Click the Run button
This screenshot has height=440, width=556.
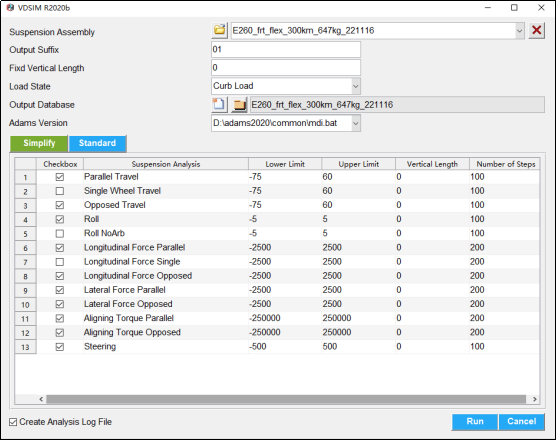(x=475, y=422)
